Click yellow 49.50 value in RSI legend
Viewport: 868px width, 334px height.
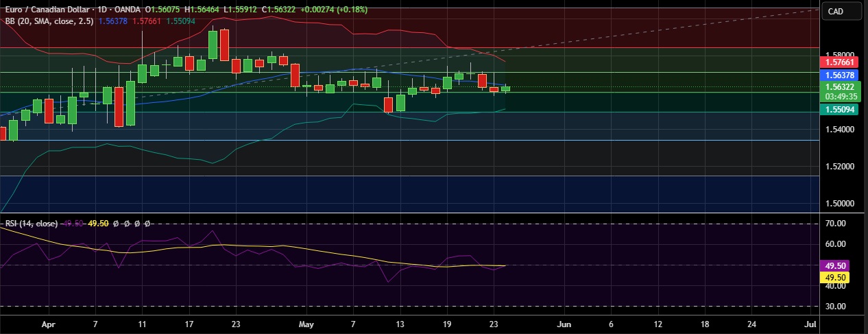coord(99,224)
